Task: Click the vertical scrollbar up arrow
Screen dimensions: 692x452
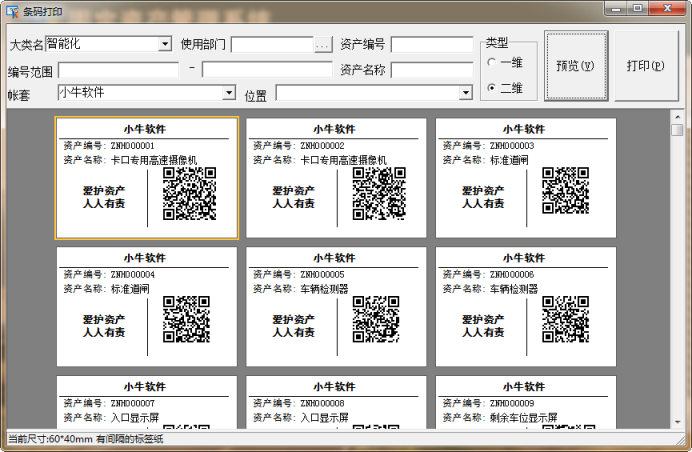Action: pos(677,118)
